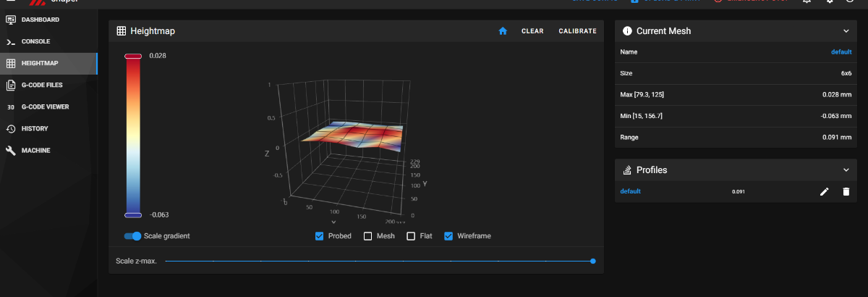Viewport: 868px width, 297px height.
Task: Open History from the sidebar
Action: click(48, 128)
